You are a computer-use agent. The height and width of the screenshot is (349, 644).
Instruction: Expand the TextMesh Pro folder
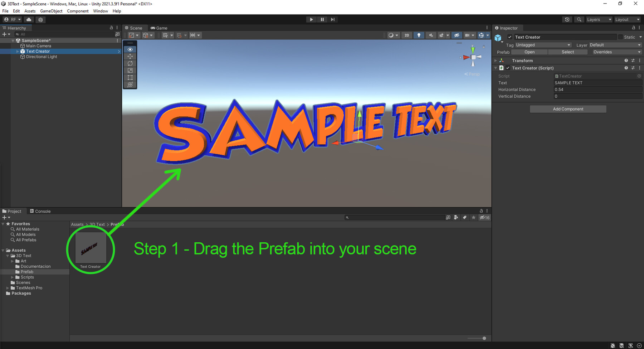click(8, 288)
